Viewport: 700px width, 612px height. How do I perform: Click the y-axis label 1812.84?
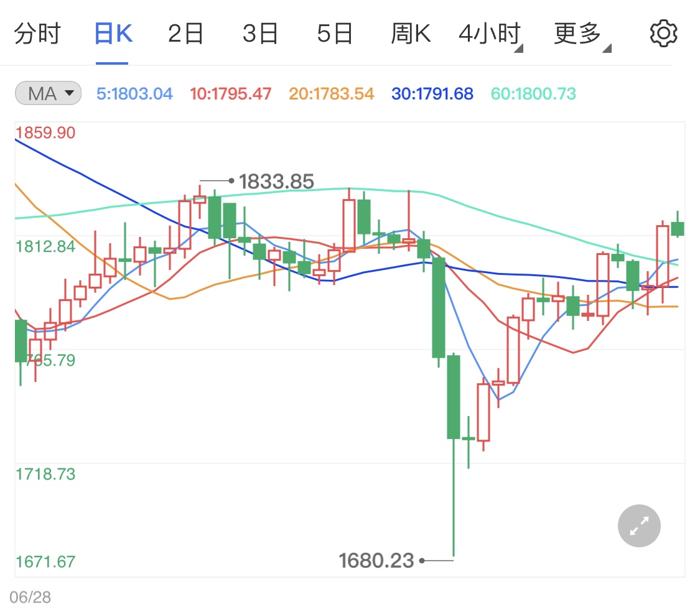[45, 246]
